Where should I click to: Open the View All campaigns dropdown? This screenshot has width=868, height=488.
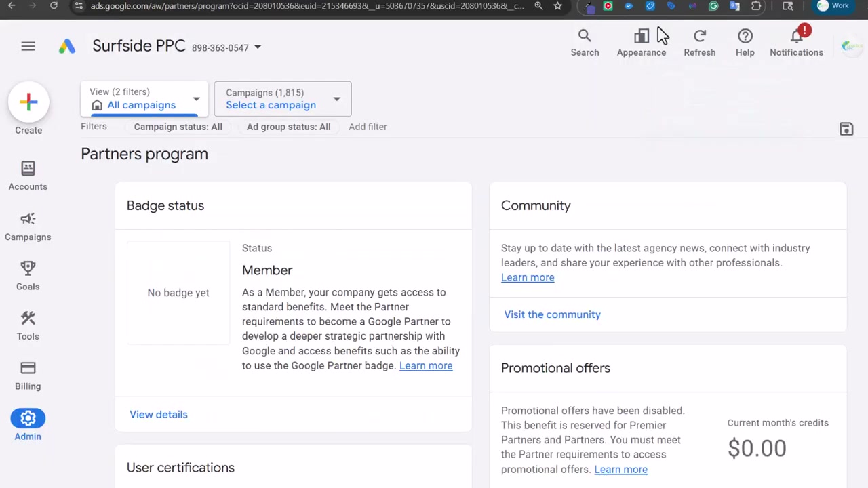click(144, 99)
